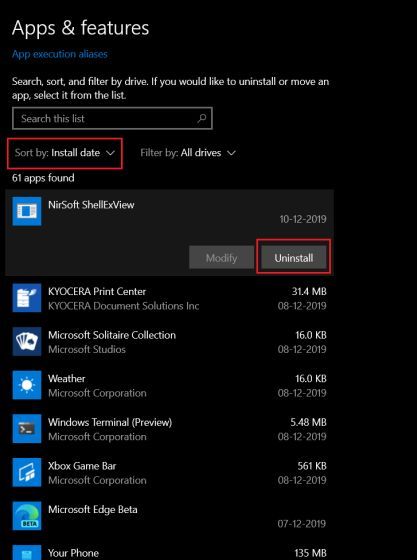Viewport: 417px width, 560px height.
Task: Focus the Search this list field
Action: (112, 118)
